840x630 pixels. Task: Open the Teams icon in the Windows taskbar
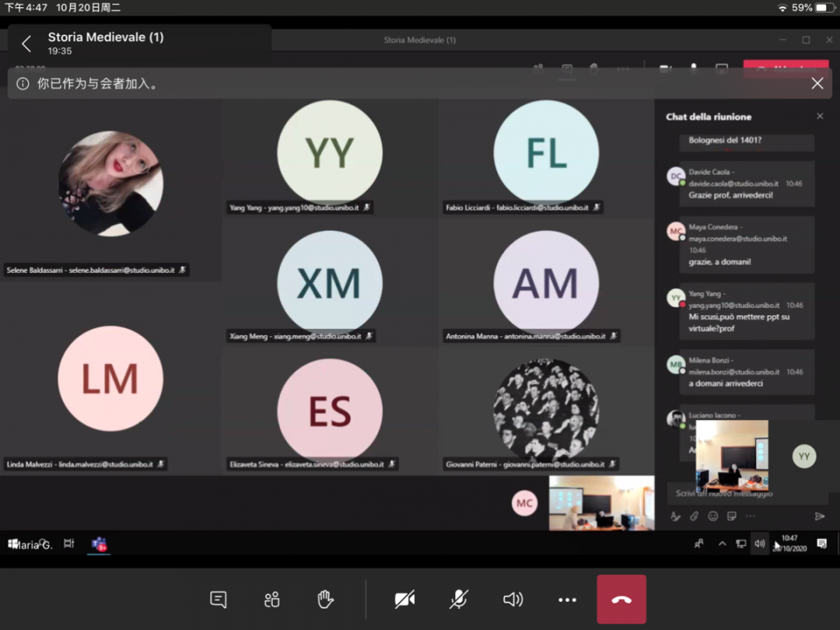click(x=99, y=544)
